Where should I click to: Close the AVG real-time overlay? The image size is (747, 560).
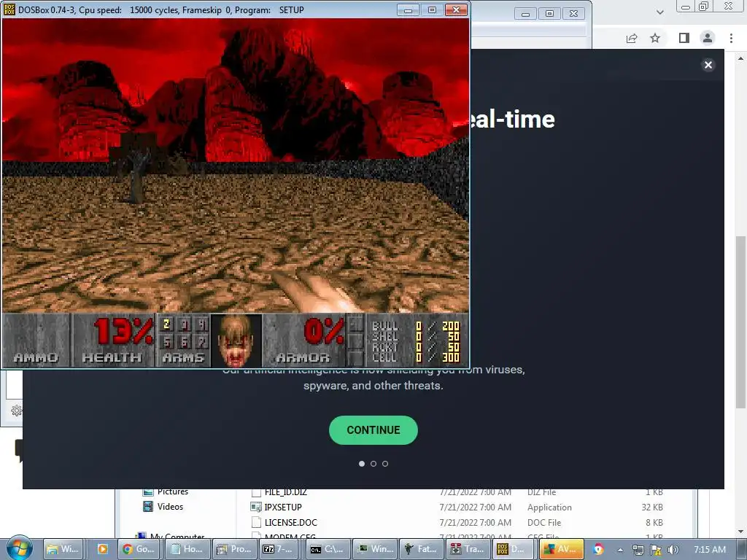tap(708, 65)
